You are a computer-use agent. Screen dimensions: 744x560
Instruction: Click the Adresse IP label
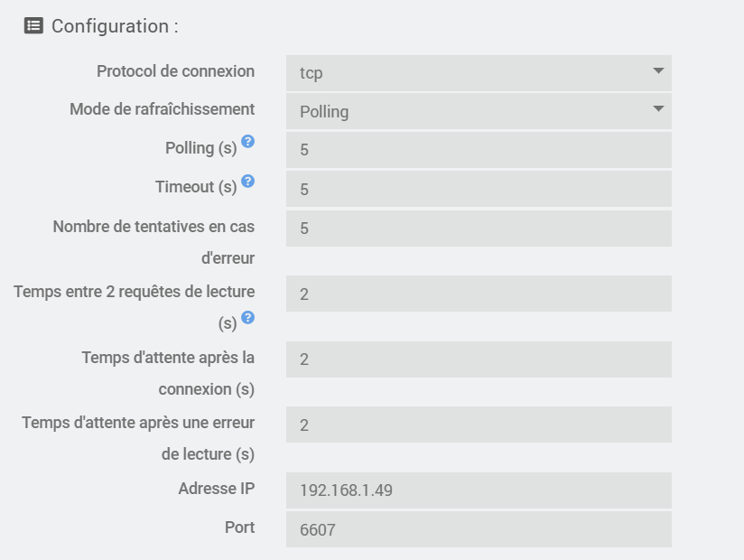point(217,489)
